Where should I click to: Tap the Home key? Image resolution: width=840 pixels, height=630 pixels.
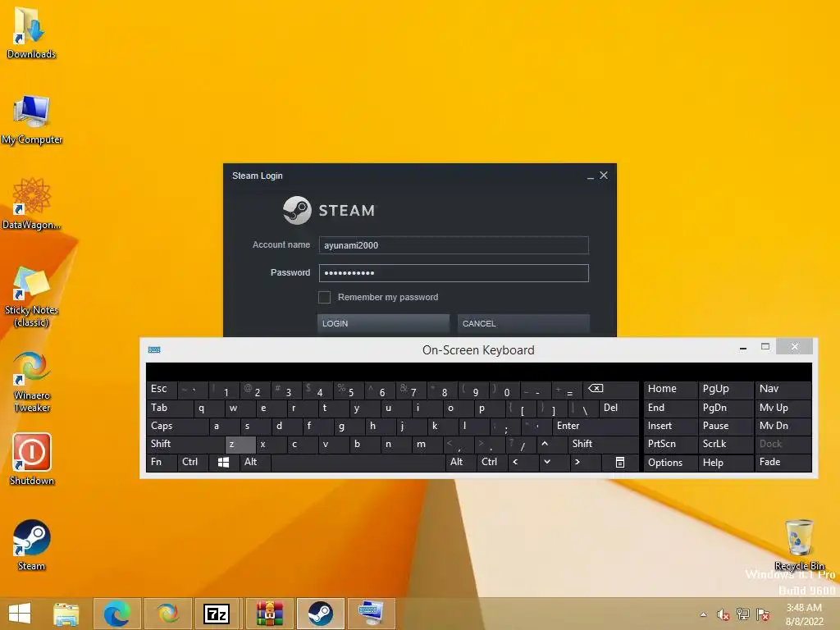(x=671, y=390)
